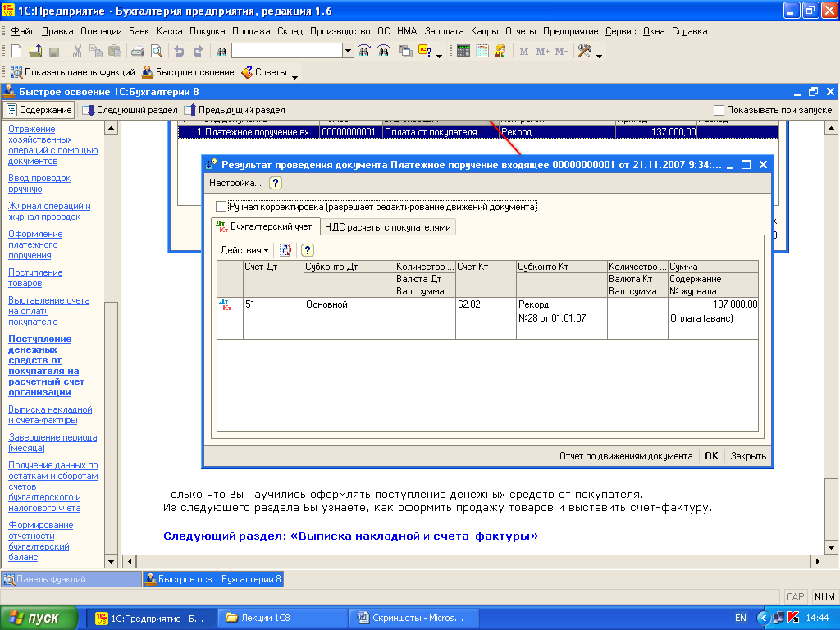Open the Сервис menu
840x630 pixels.
tap(620, 31)
